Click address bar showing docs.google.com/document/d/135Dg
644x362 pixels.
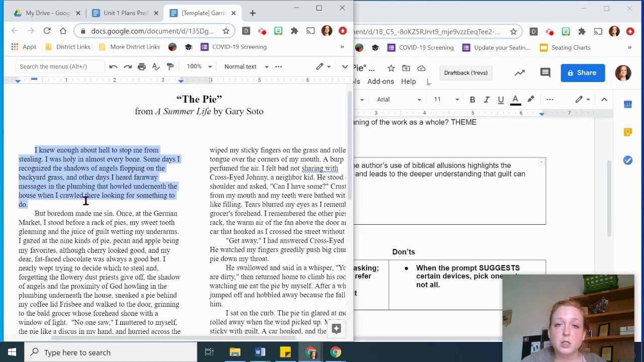click(x=152, y=31)
